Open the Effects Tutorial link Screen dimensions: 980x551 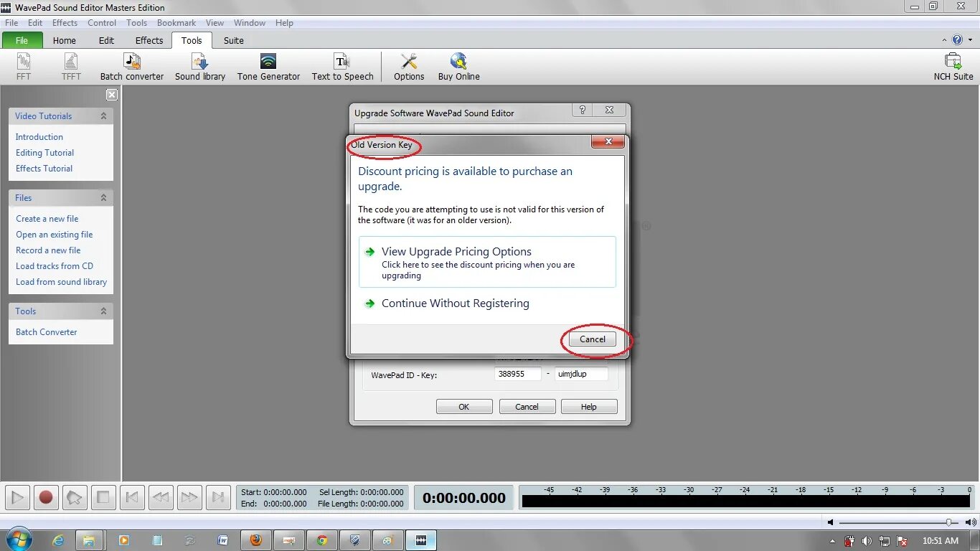click(44, 169)
